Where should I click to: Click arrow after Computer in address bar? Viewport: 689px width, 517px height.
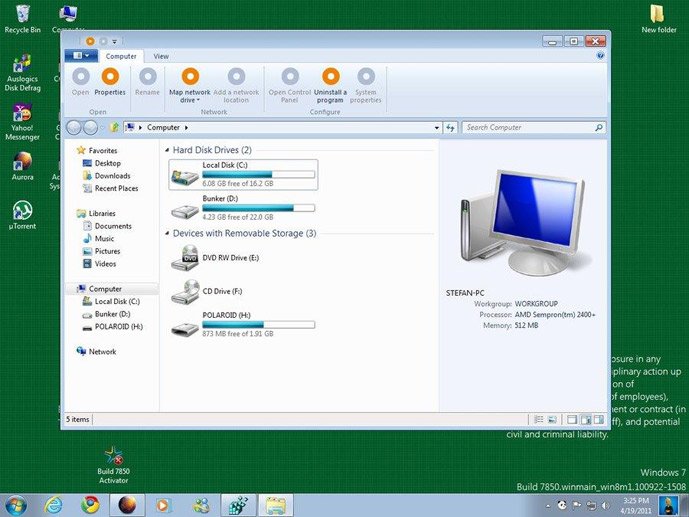tap(186, 127)
